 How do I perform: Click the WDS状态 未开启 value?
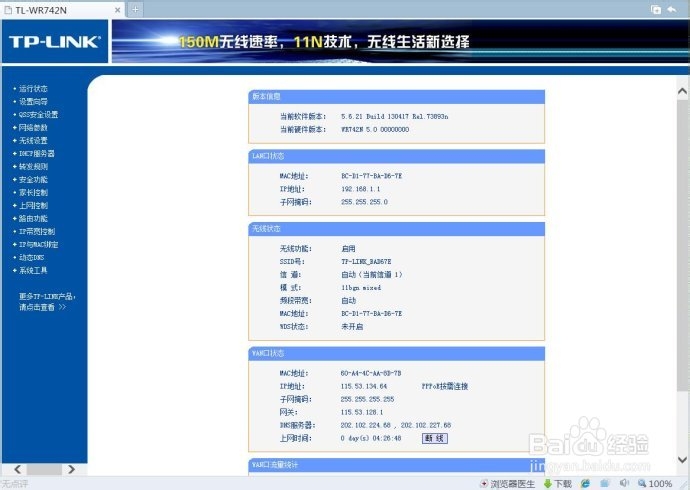coord(352,327)
